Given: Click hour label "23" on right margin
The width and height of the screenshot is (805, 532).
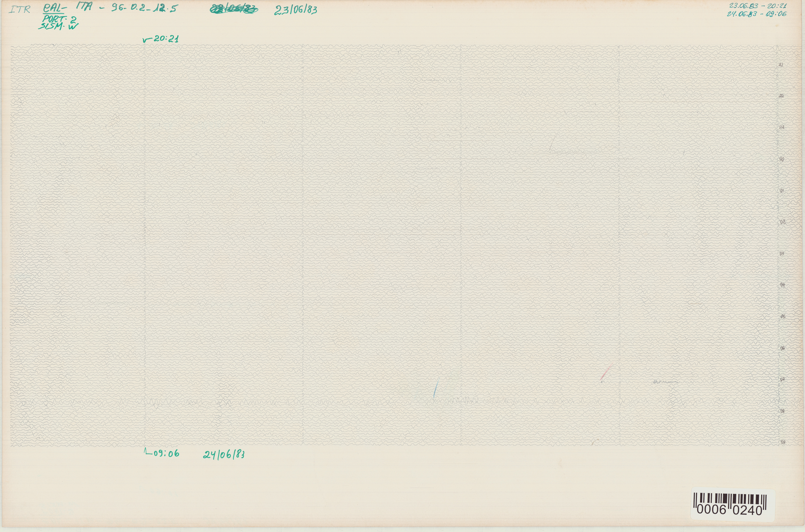Looking at the screenshot, I should 782,127.
